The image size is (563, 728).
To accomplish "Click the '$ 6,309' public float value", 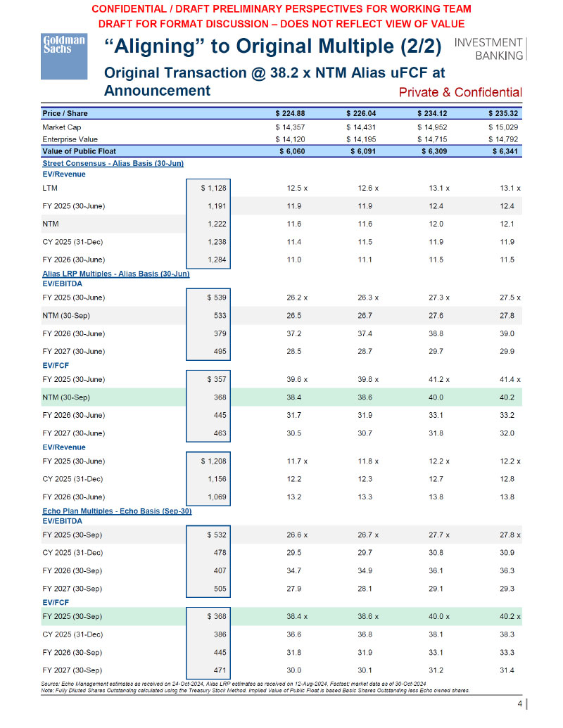I will click(x=434, y=151).
